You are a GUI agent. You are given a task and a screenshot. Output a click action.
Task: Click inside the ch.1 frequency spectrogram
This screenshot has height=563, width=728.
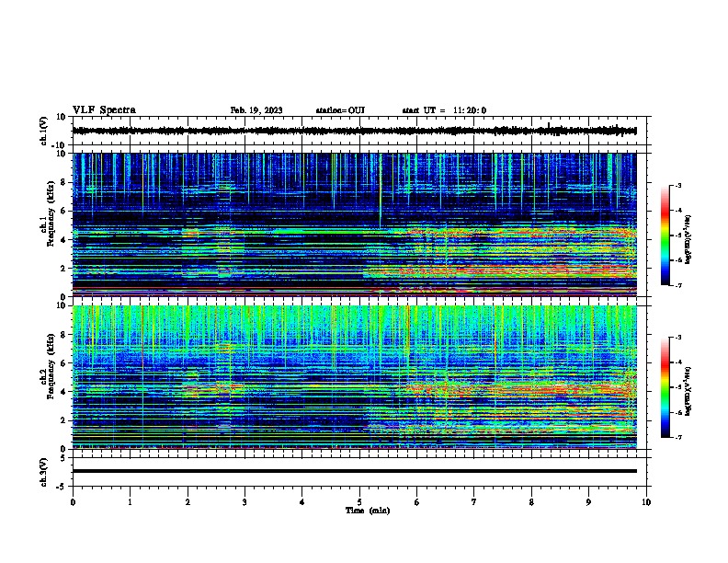354,224
